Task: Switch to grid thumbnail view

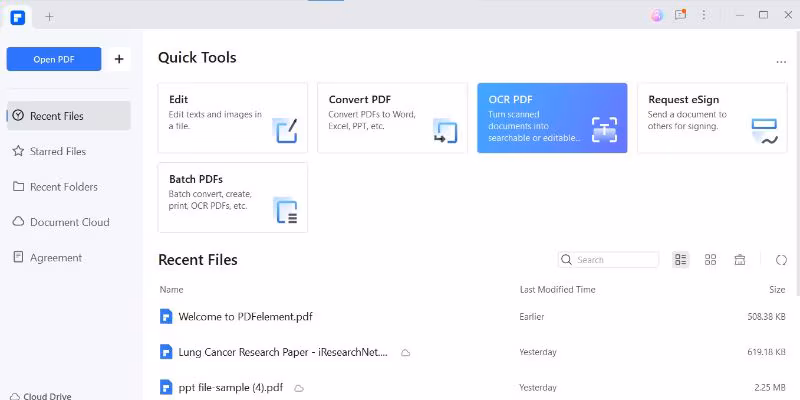Action: point(710,260)
